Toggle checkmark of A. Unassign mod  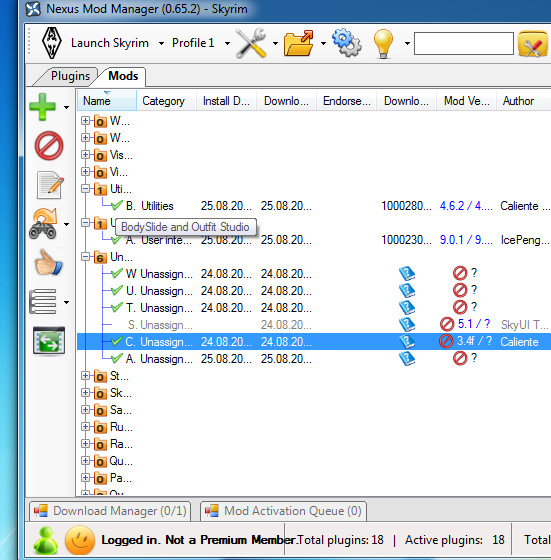coord(117,359)
